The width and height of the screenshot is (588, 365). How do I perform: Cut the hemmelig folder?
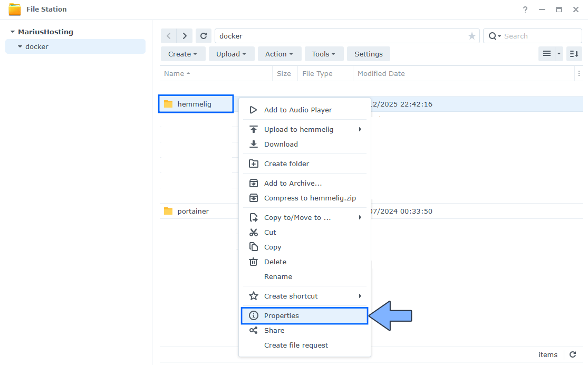coord(269,232)
